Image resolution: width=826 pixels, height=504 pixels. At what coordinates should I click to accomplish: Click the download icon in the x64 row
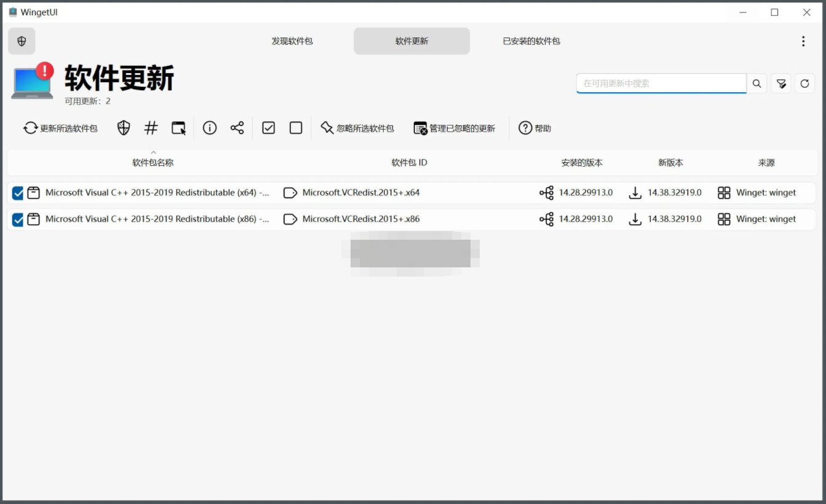635,193
